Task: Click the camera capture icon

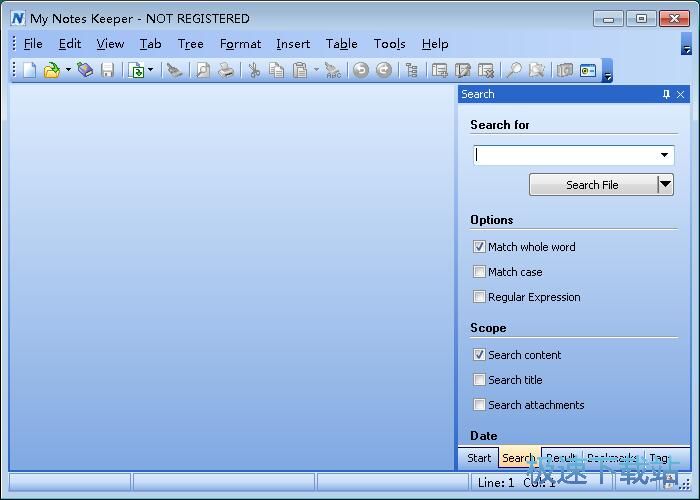Action: click(x=565, y=70)
